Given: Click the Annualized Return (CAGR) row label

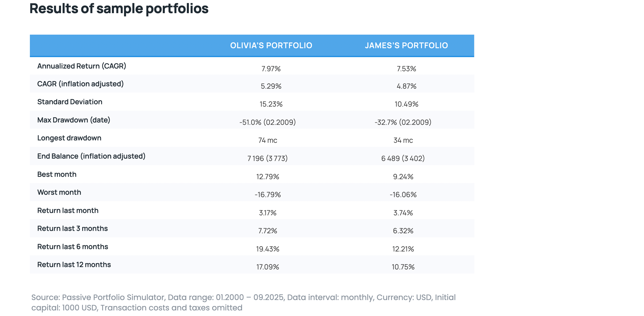Looking at the screenshot, I should click(82, 66).
